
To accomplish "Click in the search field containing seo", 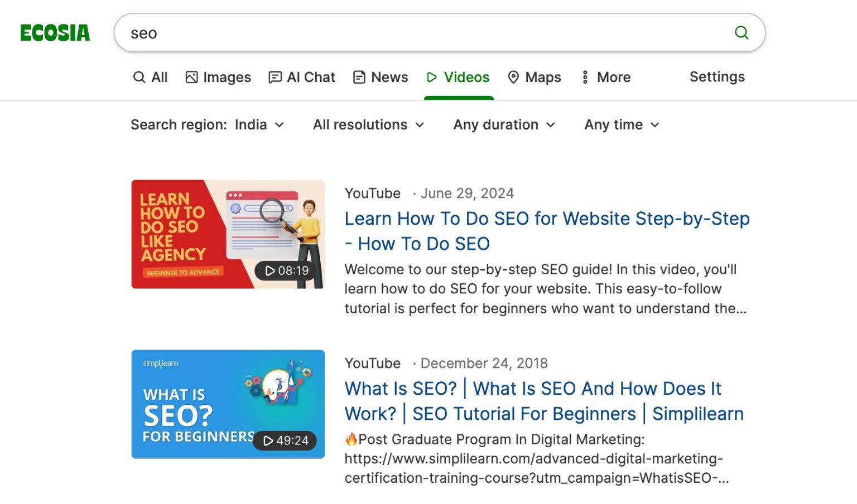I will point(424,33).
